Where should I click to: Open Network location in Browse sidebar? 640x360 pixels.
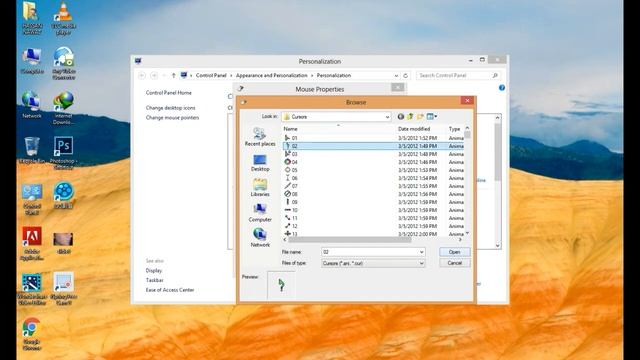(260, 238)
